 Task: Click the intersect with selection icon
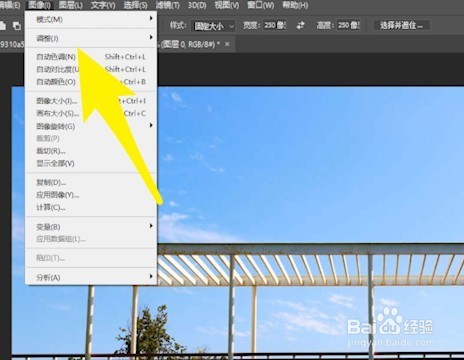(x=16, y=26)
